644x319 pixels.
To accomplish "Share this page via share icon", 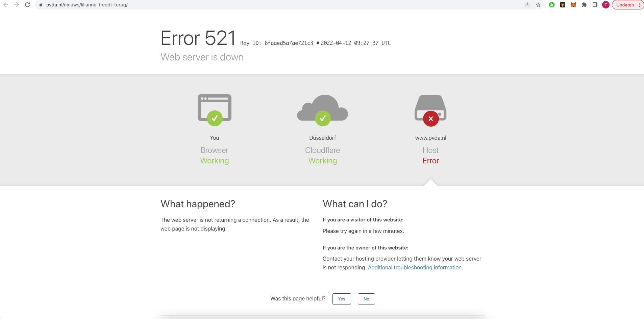I will 527,5.
